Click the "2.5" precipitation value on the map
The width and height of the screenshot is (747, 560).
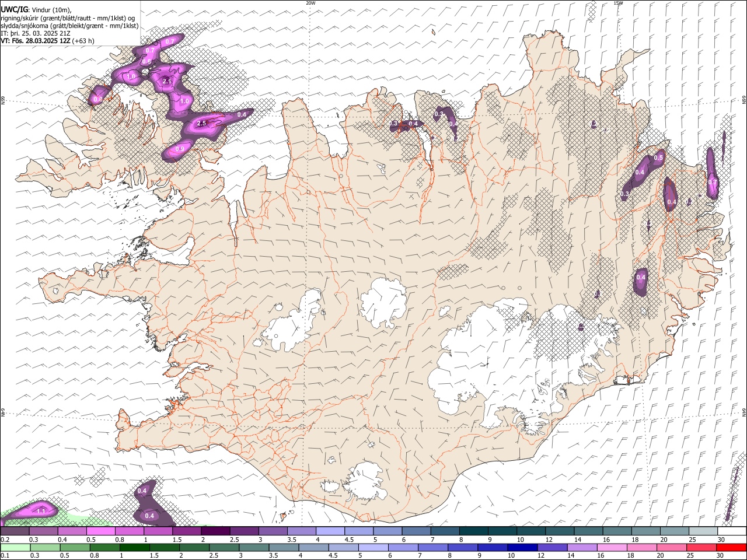coord(202,124)
